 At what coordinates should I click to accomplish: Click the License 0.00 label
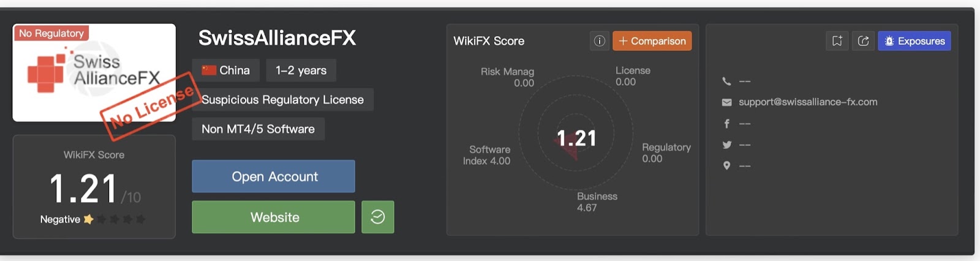coord(633,76)
